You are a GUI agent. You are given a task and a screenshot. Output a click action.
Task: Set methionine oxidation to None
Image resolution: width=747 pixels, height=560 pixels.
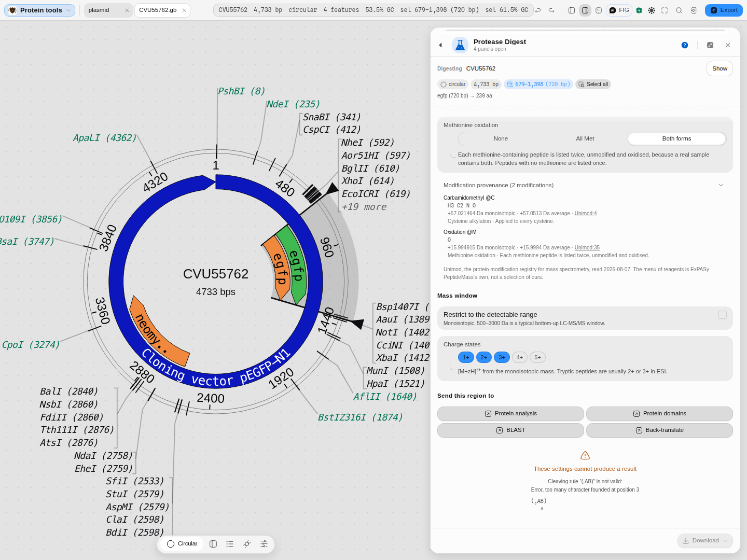point(501,138)
